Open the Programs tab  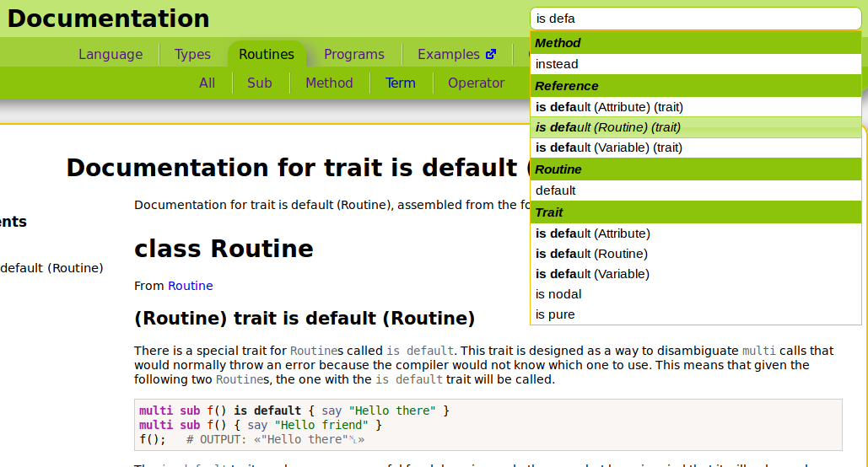353,54
